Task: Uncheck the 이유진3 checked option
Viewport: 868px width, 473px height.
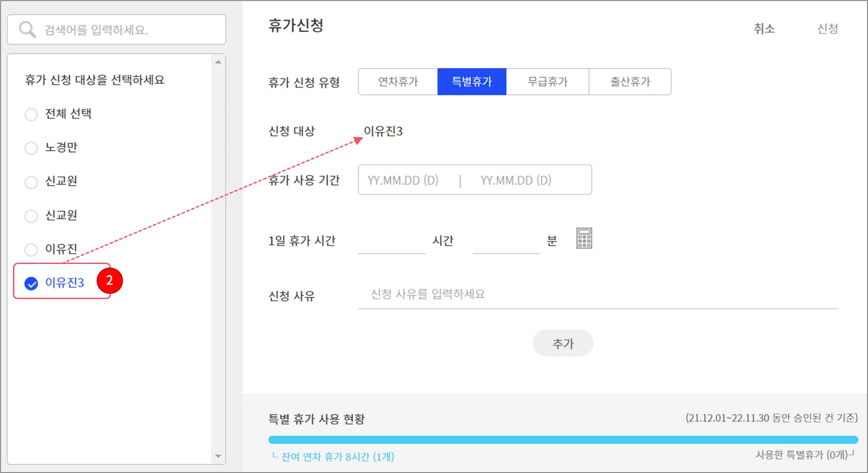Action: pyautogui.click(x=31, y=283)
